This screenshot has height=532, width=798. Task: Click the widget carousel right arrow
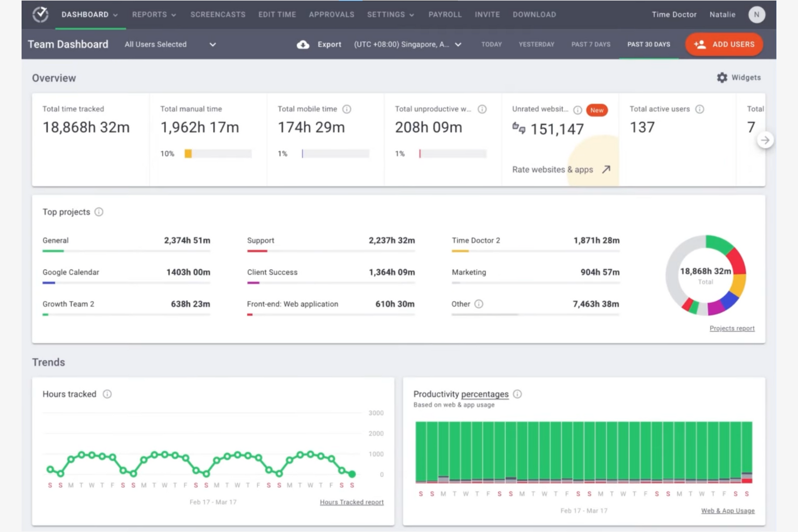765,140
